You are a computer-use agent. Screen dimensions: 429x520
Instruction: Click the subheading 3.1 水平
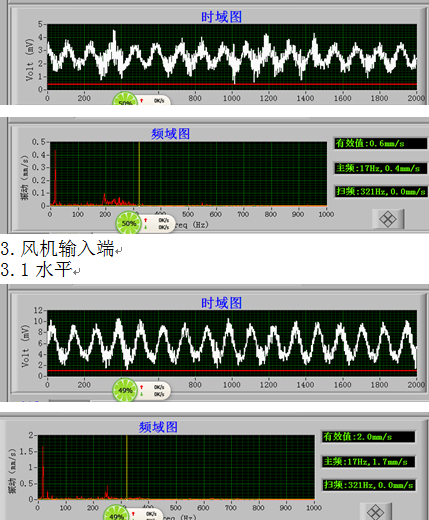point(36,269)
